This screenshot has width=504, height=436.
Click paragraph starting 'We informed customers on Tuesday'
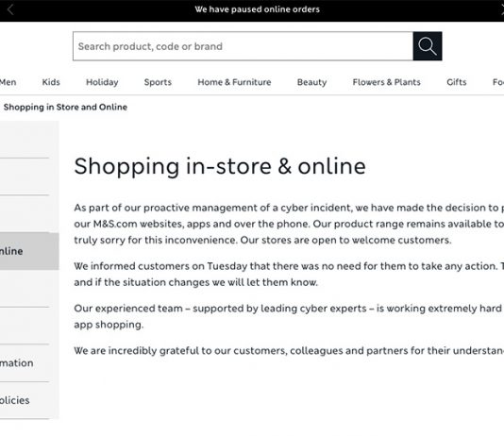coord(289,274)
